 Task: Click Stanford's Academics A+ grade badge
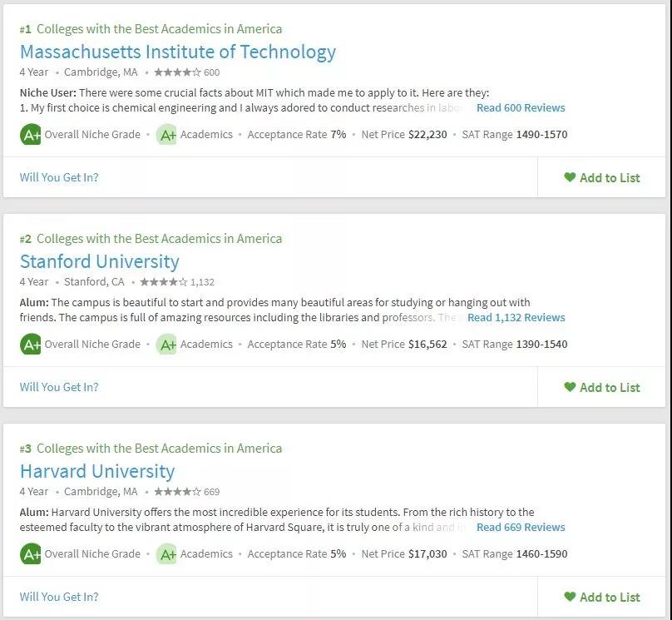point(166,345)
